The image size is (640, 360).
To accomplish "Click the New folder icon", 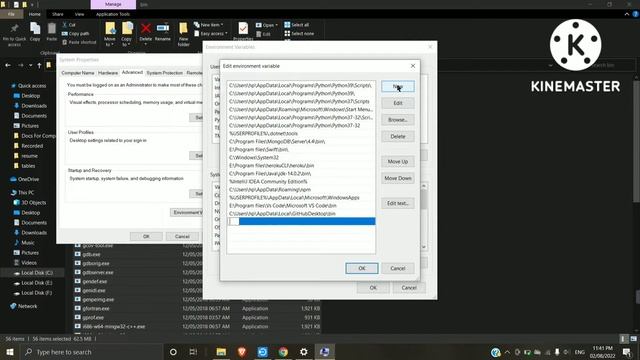I will click(x=183, y=29).
